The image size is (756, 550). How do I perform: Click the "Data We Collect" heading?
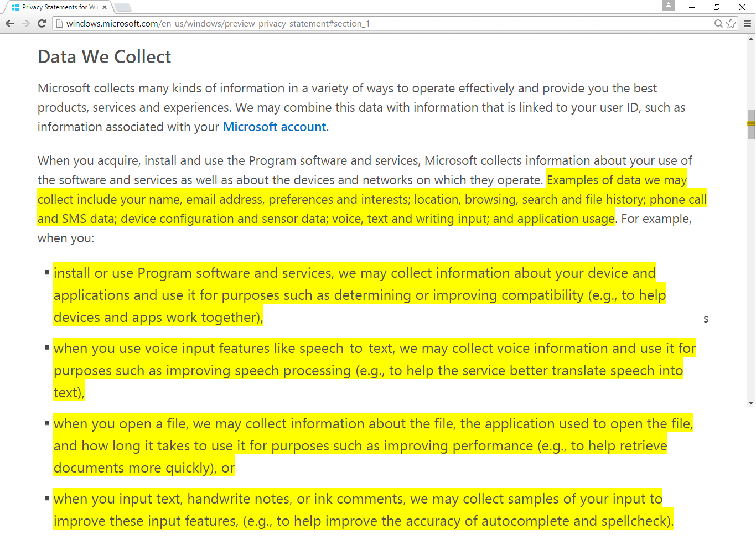[x=105, y=57]
